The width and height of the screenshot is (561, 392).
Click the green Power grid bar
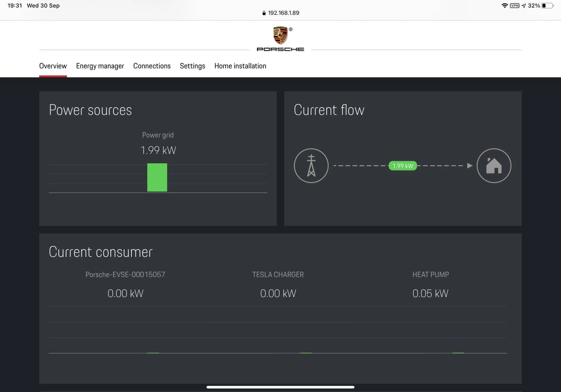tap(157, 177)
